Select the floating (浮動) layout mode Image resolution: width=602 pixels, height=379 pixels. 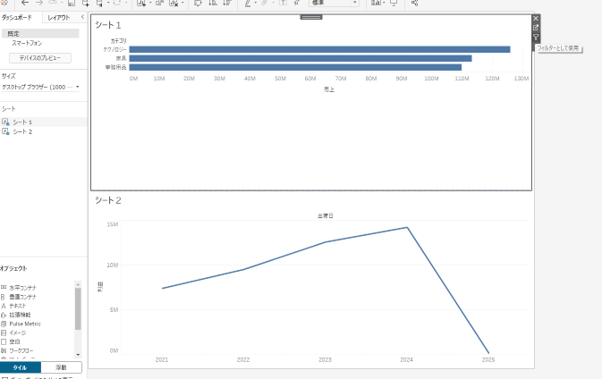click(x=61, y=367)
